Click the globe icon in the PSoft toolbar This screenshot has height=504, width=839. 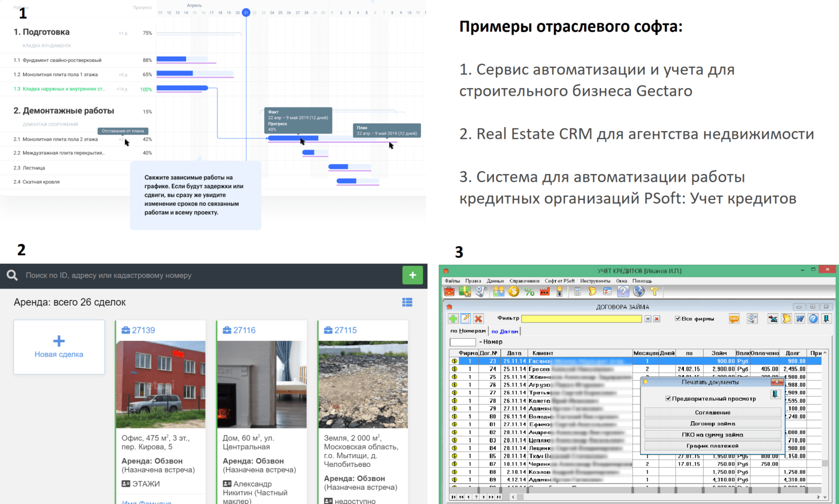click(x=639, y=292)
